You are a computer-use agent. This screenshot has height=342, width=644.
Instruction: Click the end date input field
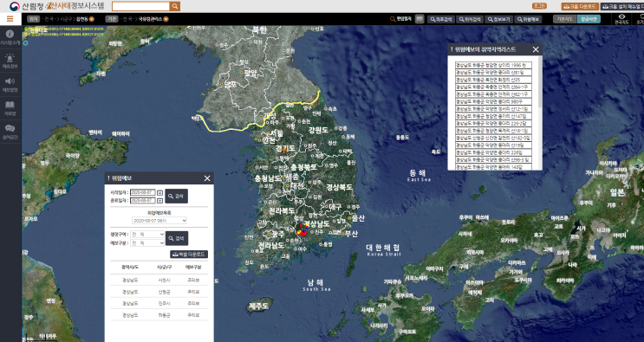tap(143, 201)
